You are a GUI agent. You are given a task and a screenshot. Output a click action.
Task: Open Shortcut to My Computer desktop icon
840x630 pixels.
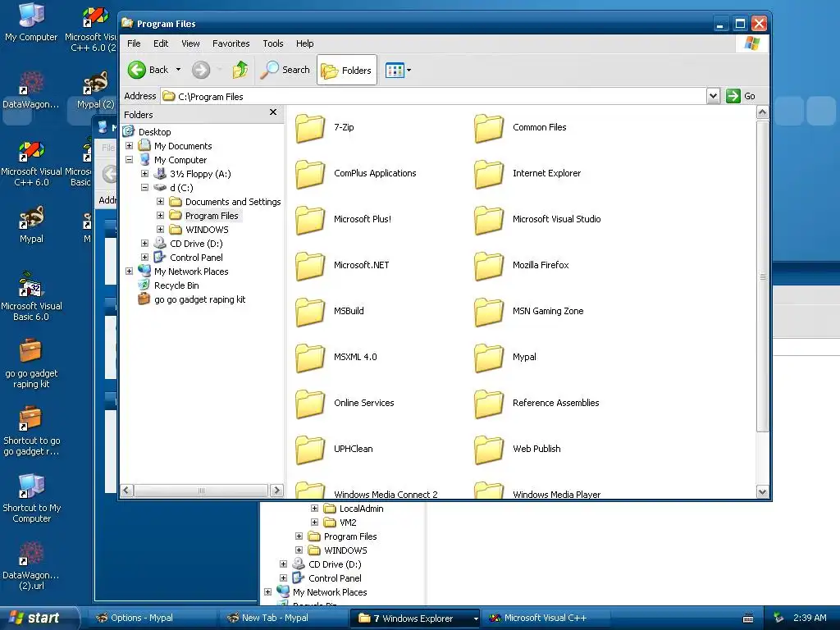31,498
